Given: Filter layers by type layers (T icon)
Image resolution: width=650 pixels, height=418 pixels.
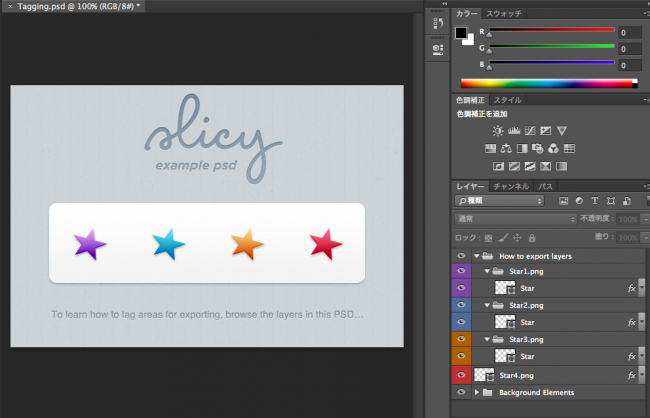Looking at the screenshot, I should [595, 201].
